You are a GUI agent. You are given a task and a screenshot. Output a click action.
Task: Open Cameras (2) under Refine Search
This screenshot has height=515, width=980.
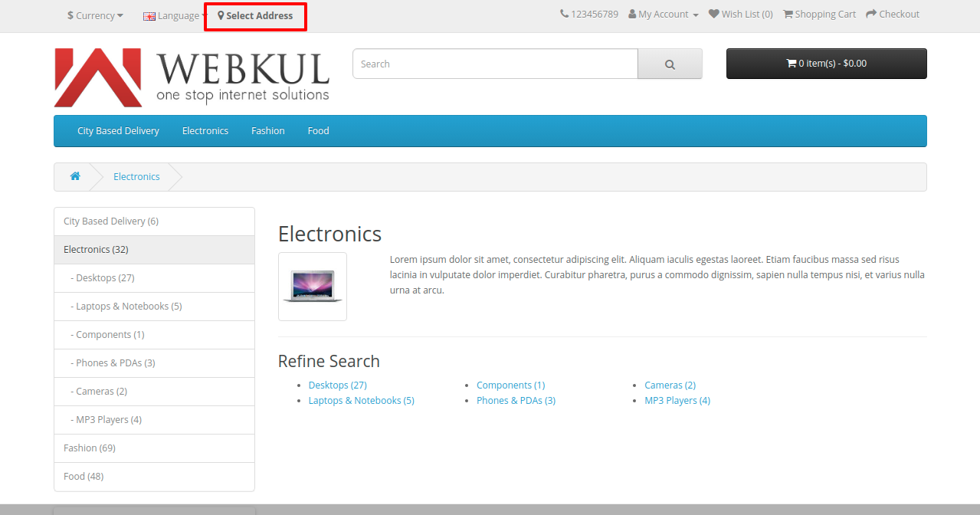click(x=670, y=385)
